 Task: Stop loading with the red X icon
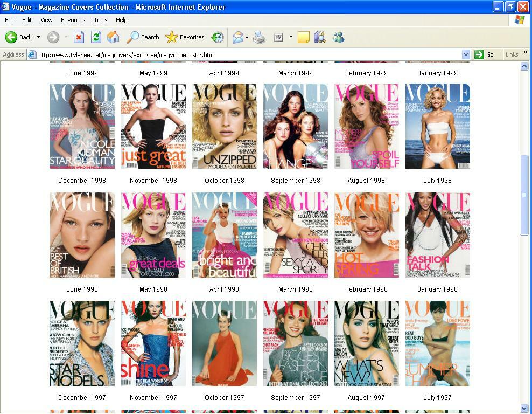(79, 37)
